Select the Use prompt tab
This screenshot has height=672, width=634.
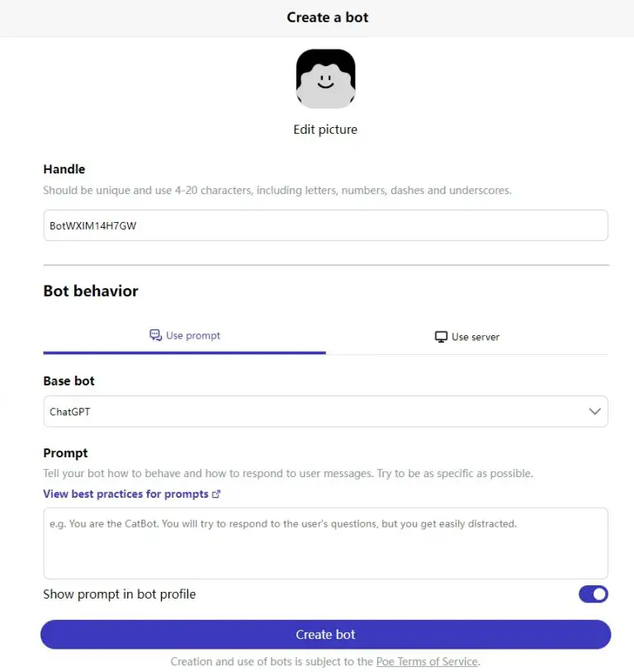[x=183, y=335]
